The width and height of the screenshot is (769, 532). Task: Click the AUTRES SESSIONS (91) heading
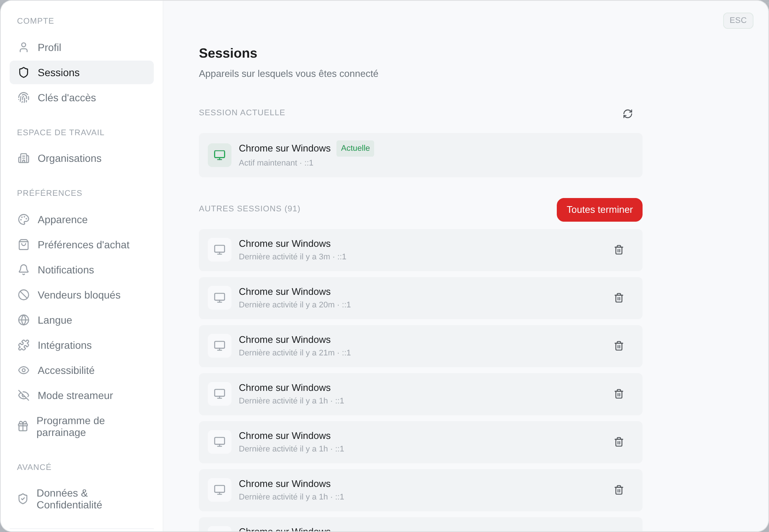pyautogui.click(x=250, y=209)
